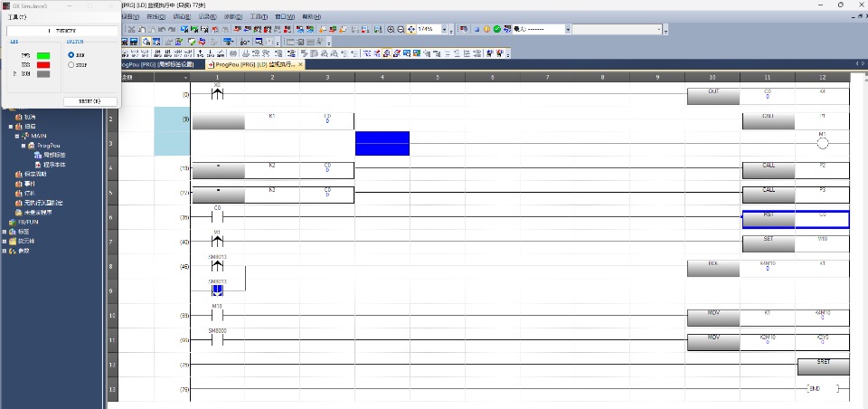Viewport: 868px width, 409px height.
Task: Click the C0 contact in ladder row 6
Action: (x=217, y=216)
